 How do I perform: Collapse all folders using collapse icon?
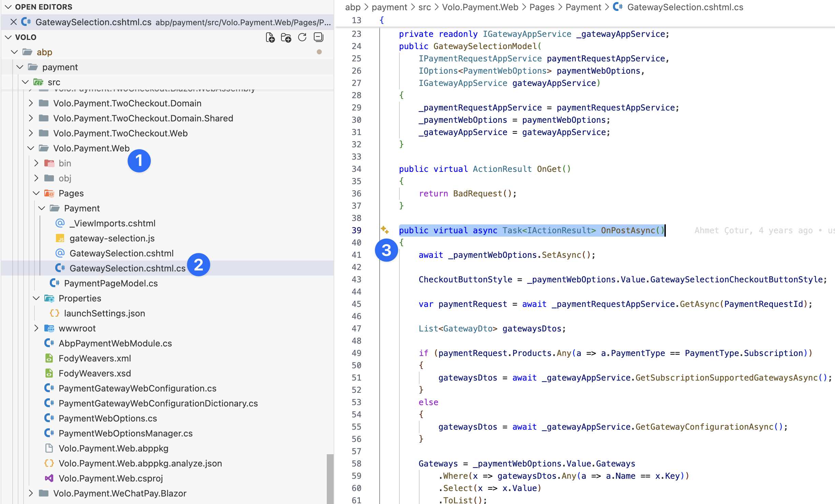(x=318, y=37)
